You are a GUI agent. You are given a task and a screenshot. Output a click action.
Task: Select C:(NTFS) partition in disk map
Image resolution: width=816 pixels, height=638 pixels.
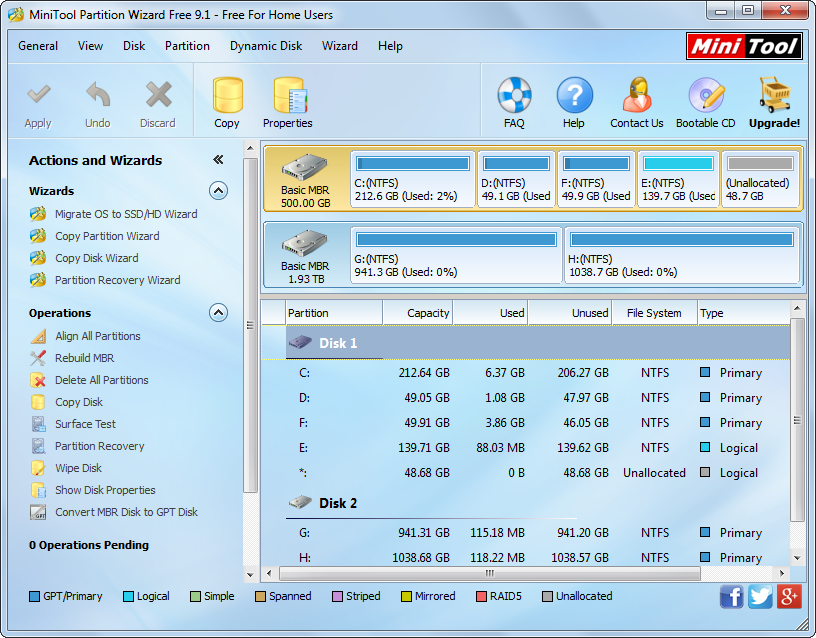pyautogui.click(x=413, y=179)
